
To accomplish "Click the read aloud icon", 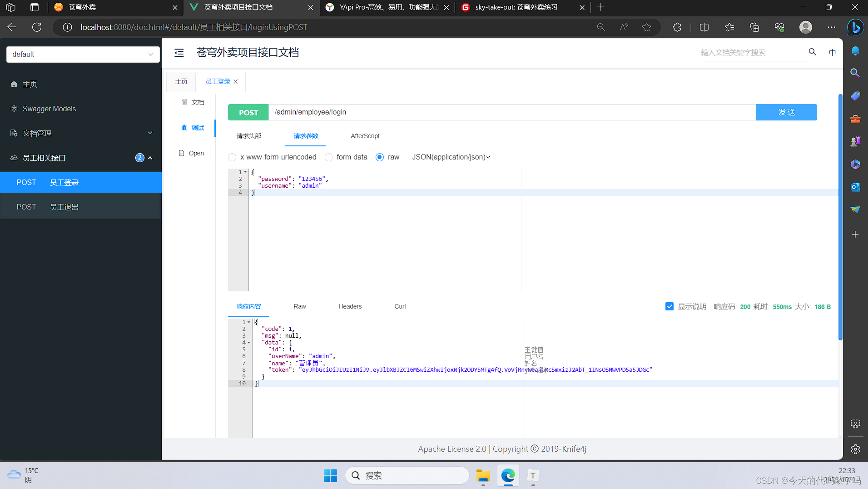I will 624,27.
